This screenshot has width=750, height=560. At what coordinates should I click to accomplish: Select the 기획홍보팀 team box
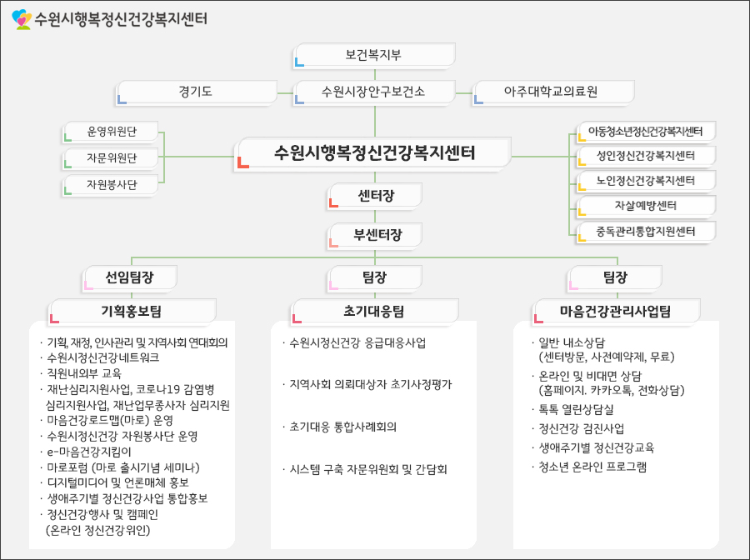(x=133, y=311)
